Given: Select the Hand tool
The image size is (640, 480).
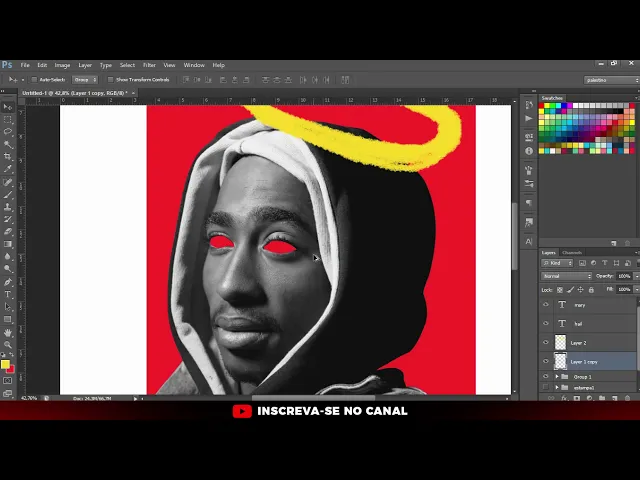Looking at the screenshot, I should point(8,333).
